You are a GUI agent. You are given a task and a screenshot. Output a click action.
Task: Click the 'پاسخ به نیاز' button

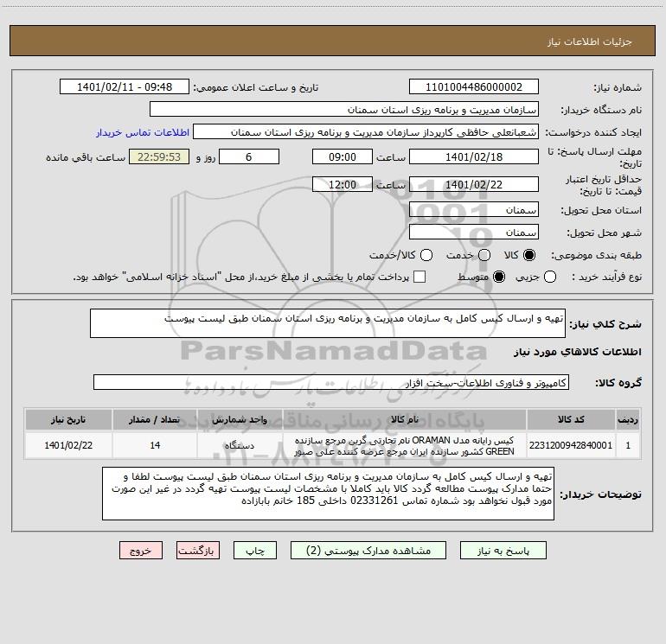tap(503, 551)
